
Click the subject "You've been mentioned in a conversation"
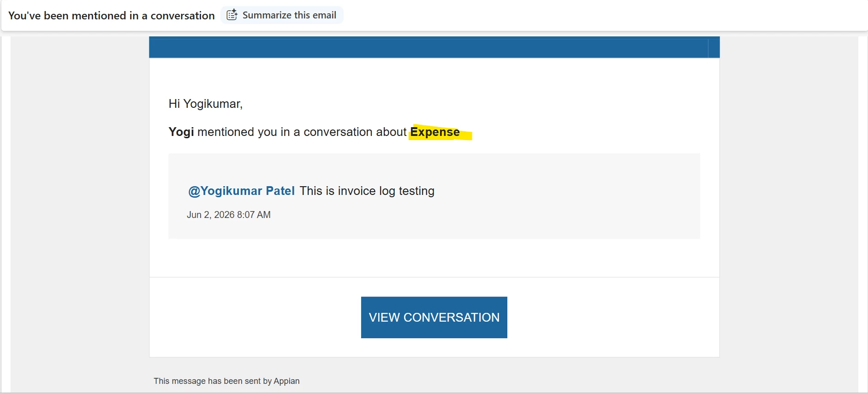112,16
